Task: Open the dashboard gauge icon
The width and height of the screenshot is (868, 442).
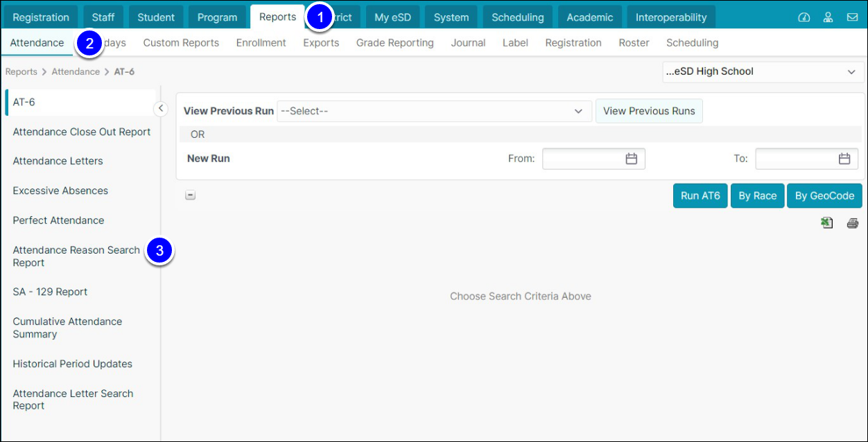Action: (x=804, y=17)
